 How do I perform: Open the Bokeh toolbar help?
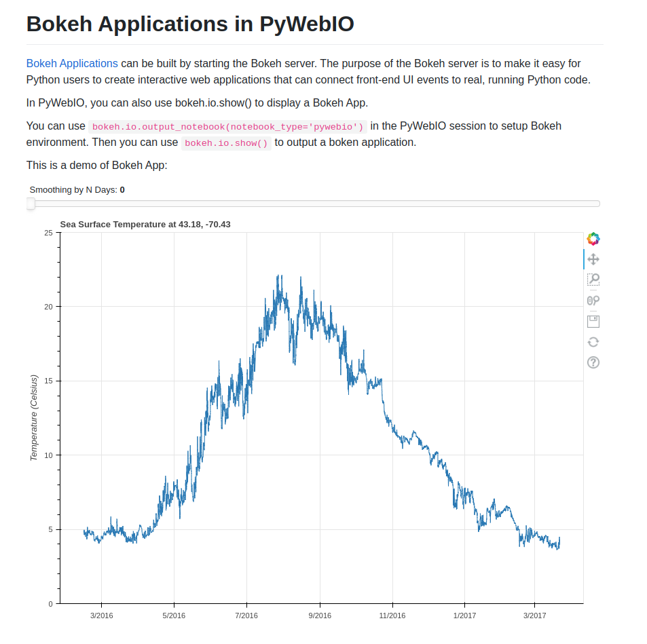[593, 362]
